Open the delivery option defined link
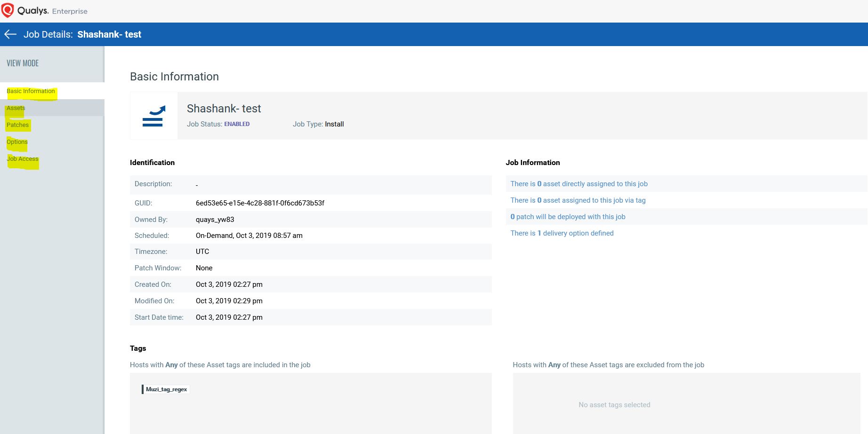 562,233
